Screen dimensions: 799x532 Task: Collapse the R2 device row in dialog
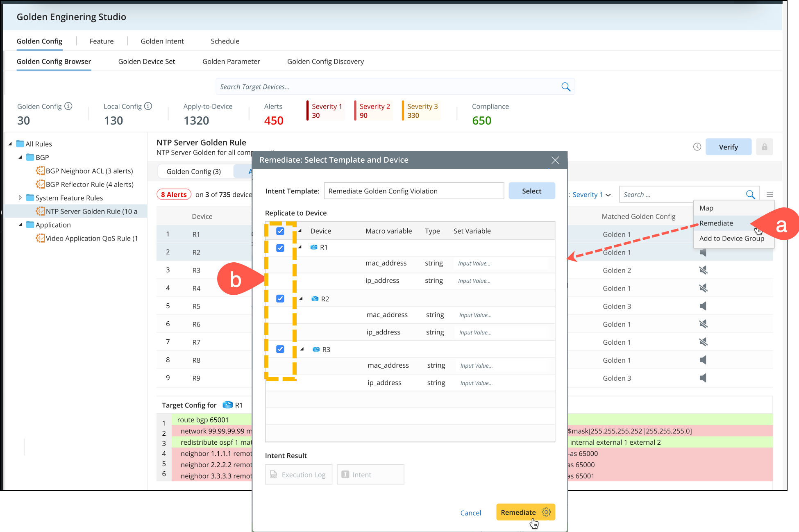click(301, 299)
